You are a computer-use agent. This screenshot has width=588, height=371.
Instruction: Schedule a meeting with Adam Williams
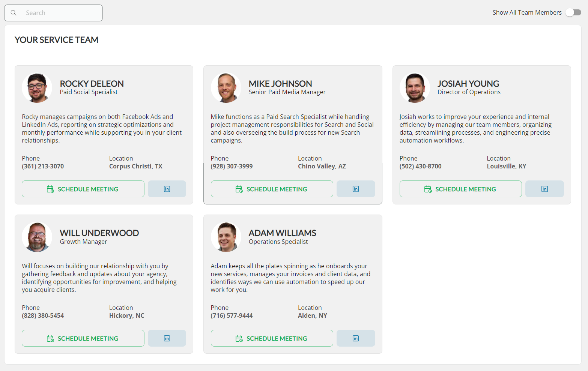click(x=272, y=338)
